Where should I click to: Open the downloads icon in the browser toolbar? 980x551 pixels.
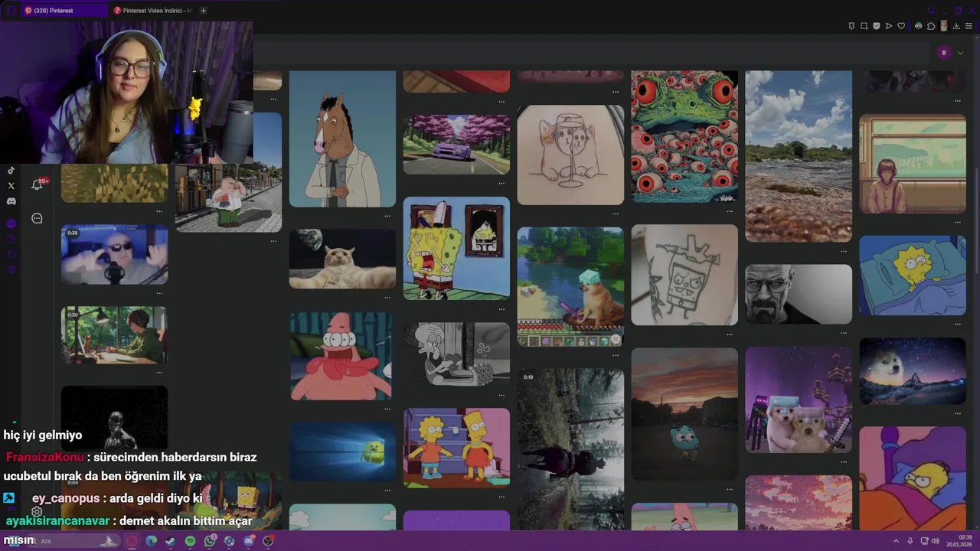pos(956,26)
